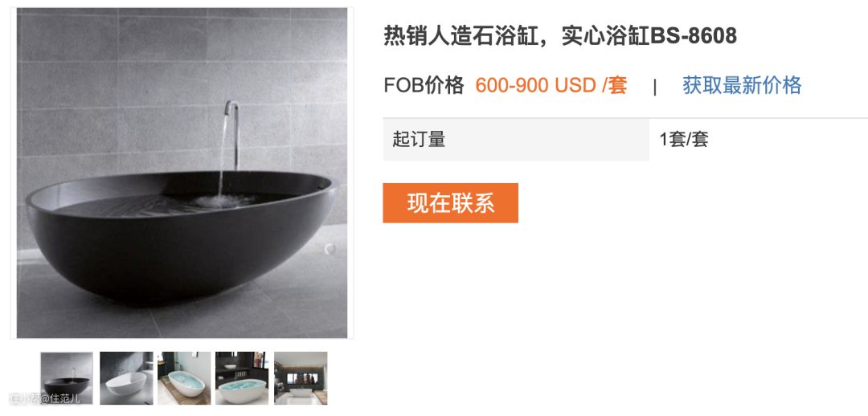Click the vertical separator beside the price
This screenshot has width=868, height=416.
click(x=655, y=86)
